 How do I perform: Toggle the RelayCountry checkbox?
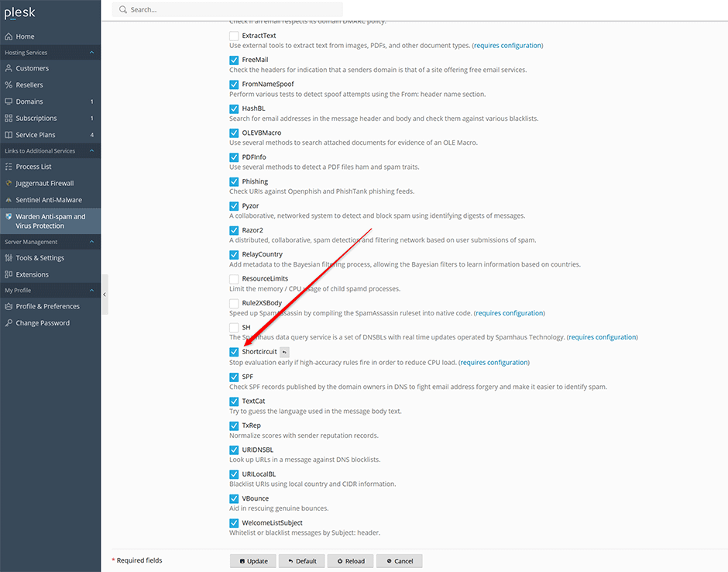234,255
